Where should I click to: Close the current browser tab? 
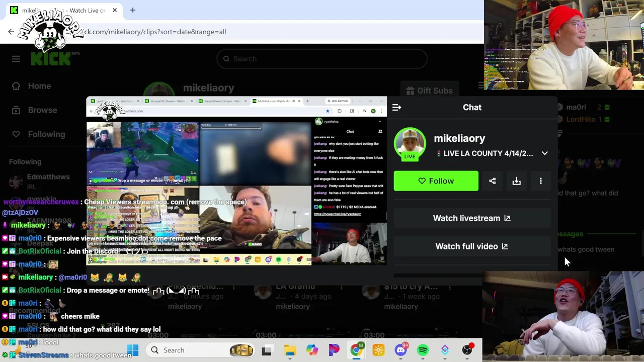(x=115, y=10)
